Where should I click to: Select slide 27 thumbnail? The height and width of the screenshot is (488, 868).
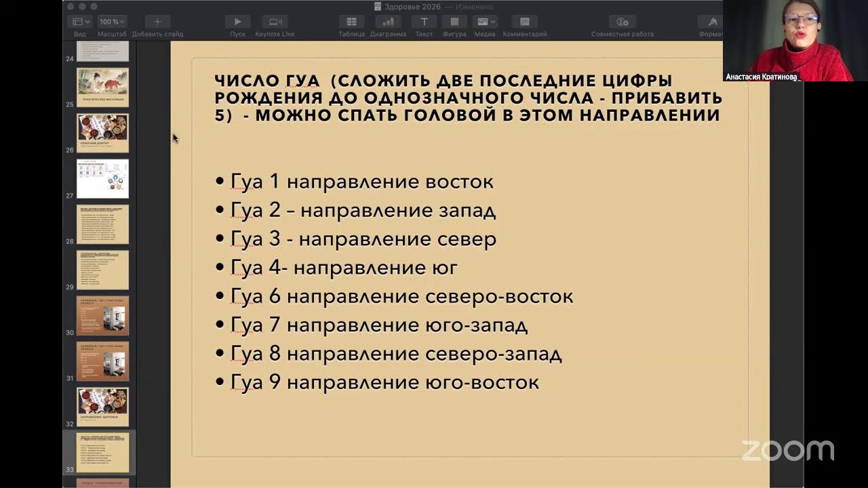pyautogui.click(x=102, y=178)
